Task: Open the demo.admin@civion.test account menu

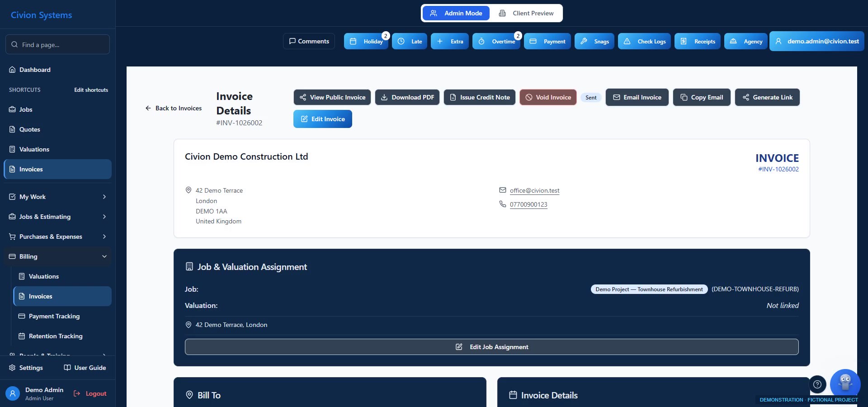Action: (x=817, y=41)
